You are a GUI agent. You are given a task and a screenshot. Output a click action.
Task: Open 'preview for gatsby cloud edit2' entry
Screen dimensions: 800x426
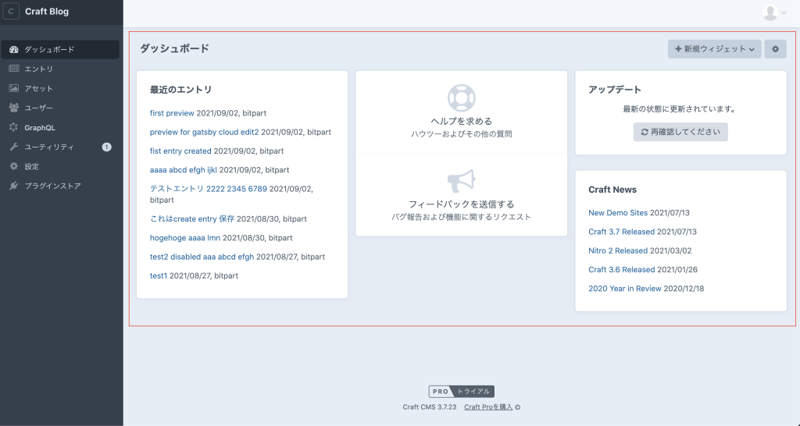tap(204, 132)
